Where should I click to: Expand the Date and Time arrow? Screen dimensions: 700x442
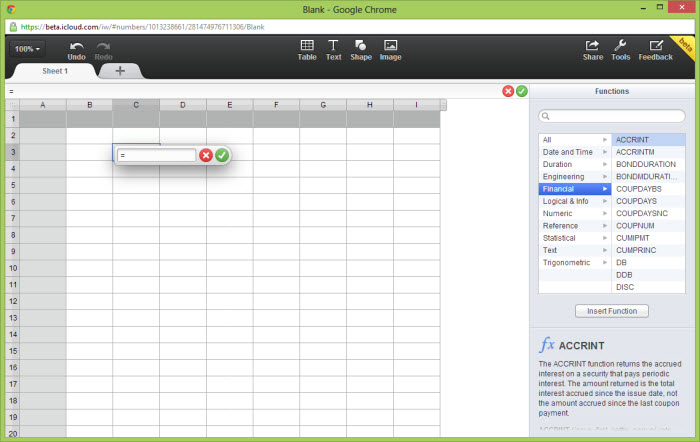(x=605, y=152)
